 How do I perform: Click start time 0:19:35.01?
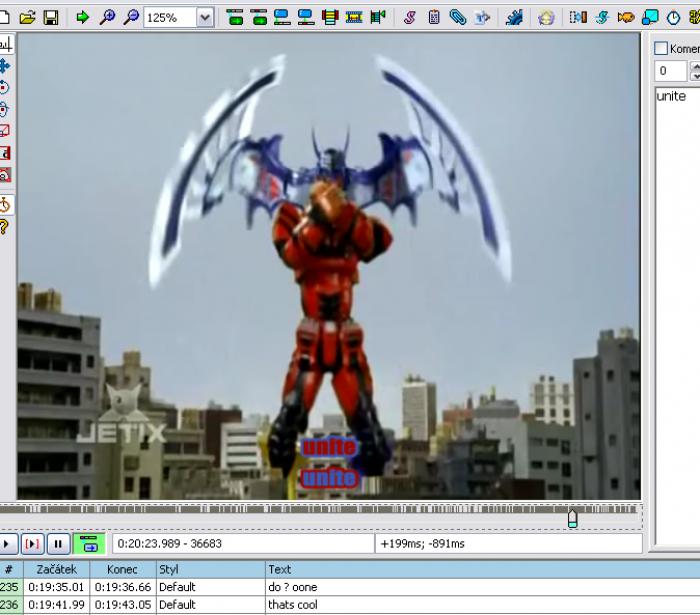coord(56,587)
